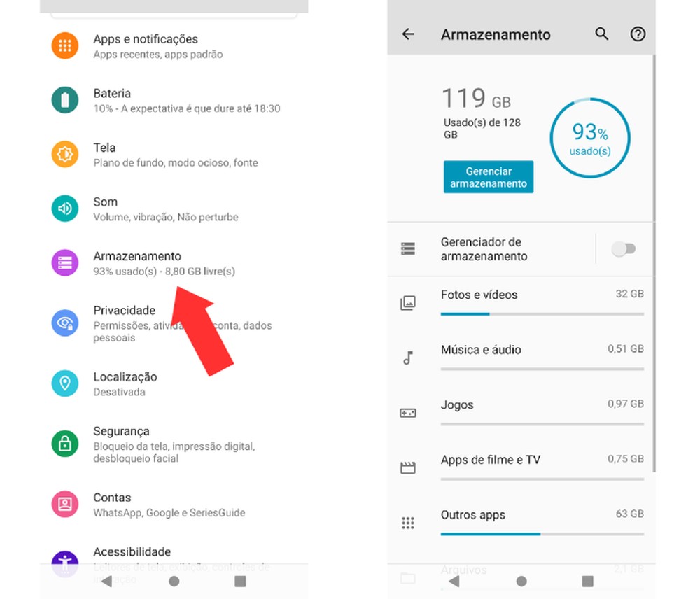Open Armazenamento 93% usado entry
This screenshot has height=599, width=700.
tap(174, 263)
